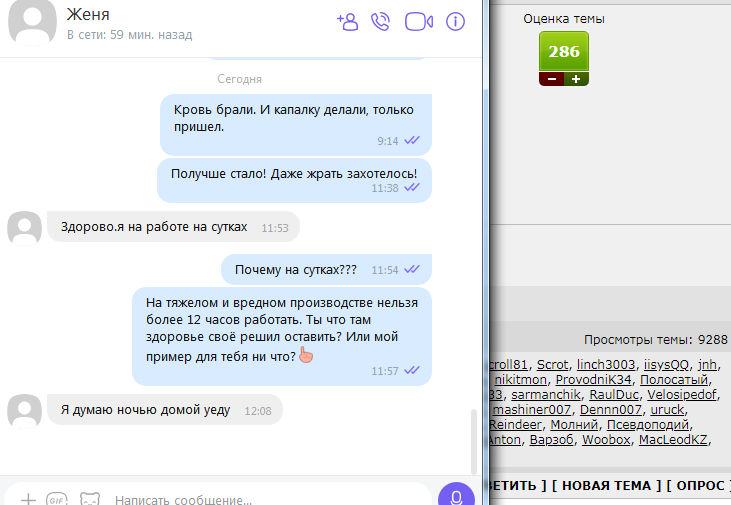Open user link Молний
Screen dimensions: 731x505
point(574,424)
